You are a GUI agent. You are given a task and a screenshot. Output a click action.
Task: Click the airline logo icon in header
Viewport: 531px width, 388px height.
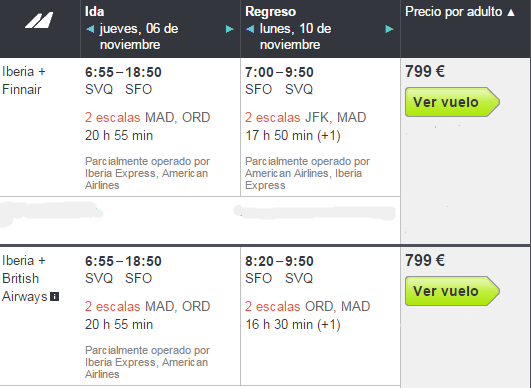[39, 20]
